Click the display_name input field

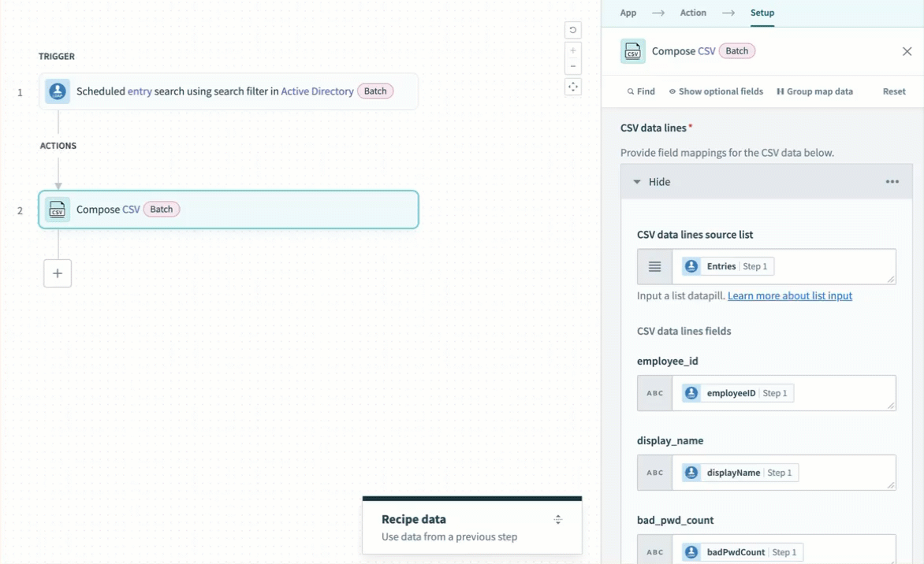[x=844, y=473]
